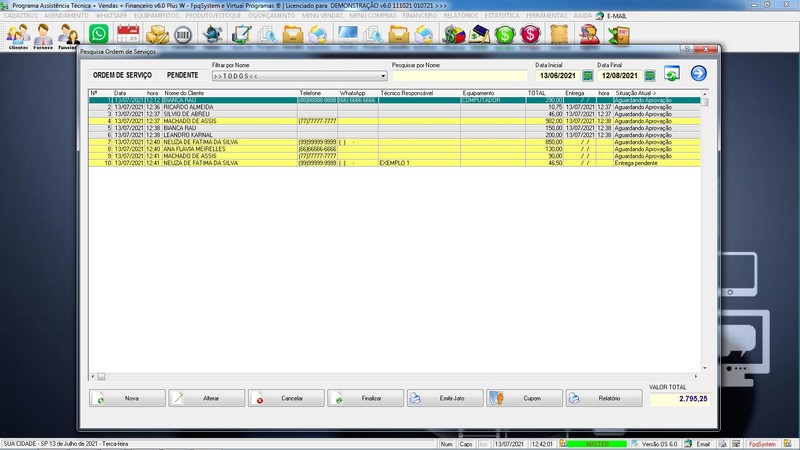Open calendar picker for Data Final
This screenshot has height=450, width=800.
(x=649, y=76)
